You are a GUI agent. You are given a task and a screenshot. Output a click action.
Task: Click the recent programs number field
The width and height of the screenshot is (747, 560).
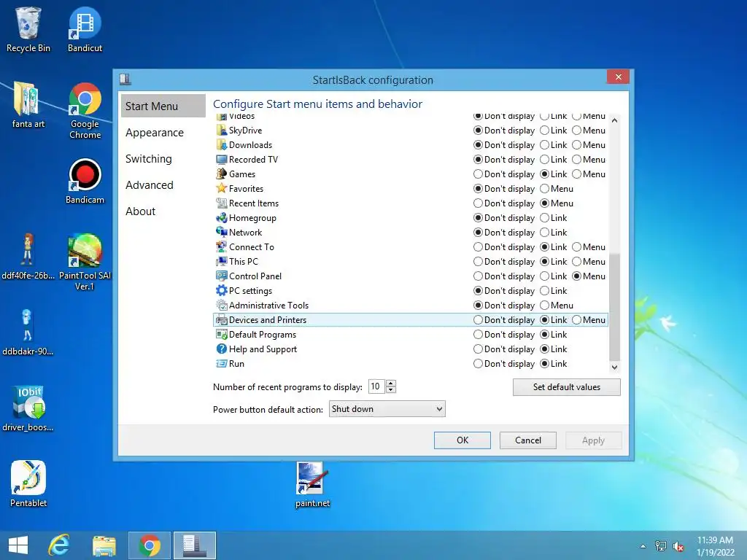click(377, 386)
